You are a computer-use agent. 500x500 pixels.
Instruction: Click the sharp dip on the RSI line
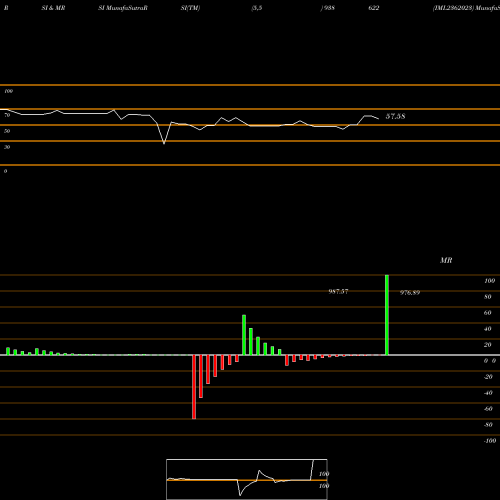[x=164, y=143]
